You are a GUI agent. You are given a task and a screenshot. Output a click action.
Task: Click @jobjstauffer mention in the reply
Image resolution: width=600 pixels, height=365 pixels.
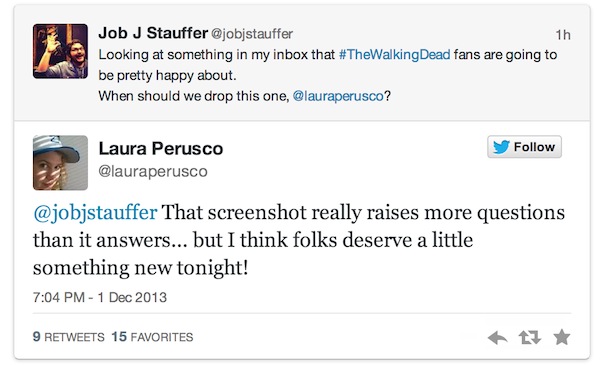[95, 213]
